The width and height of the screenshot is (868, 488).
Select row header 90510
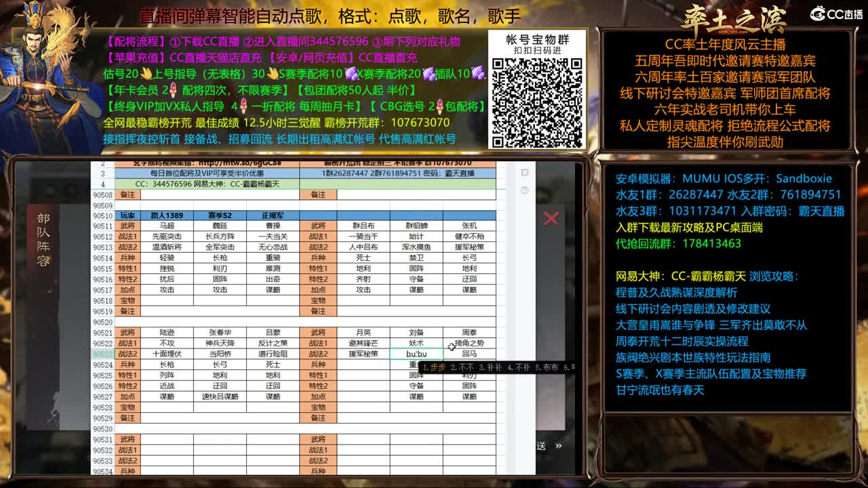click(x=103, y=216)
